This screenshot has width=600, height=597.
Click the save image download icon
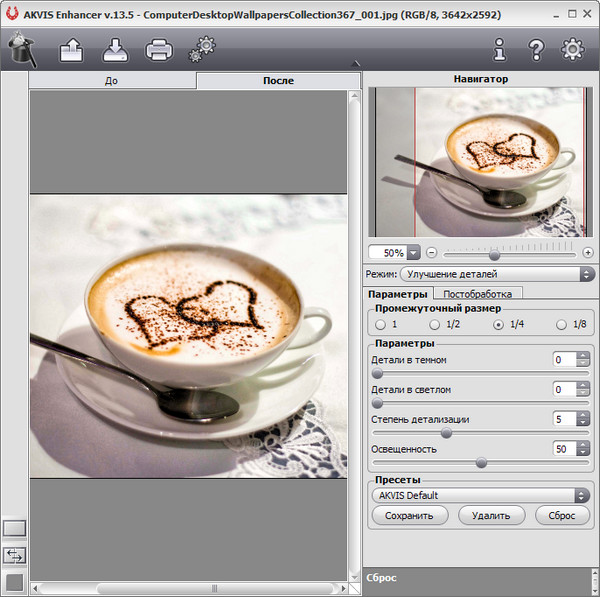pos(115,47)
